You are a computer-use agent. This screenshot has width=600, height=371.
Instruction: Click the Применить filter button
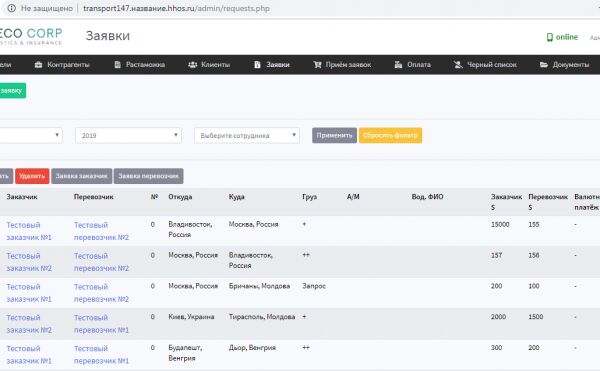pos(334,135)
